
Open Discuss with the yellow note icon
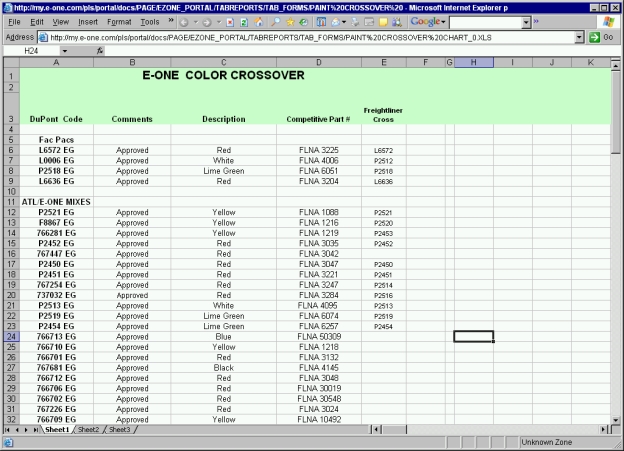click(383, 22)
